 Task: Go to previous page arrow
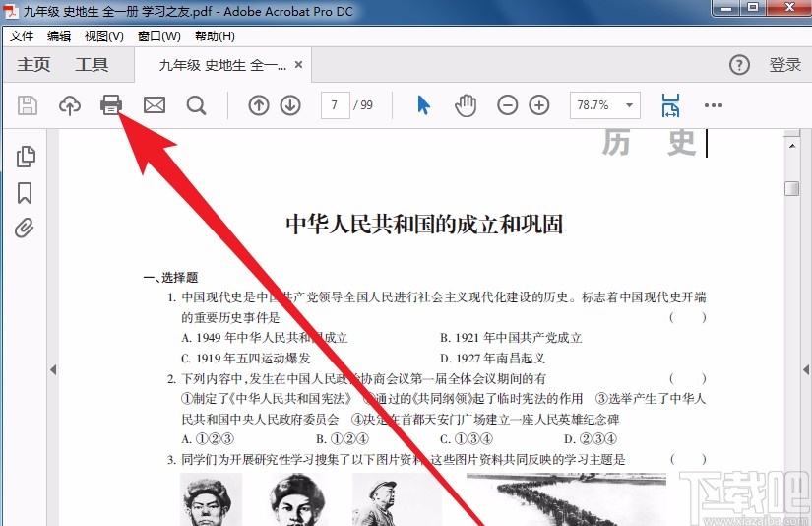[259, 105]
